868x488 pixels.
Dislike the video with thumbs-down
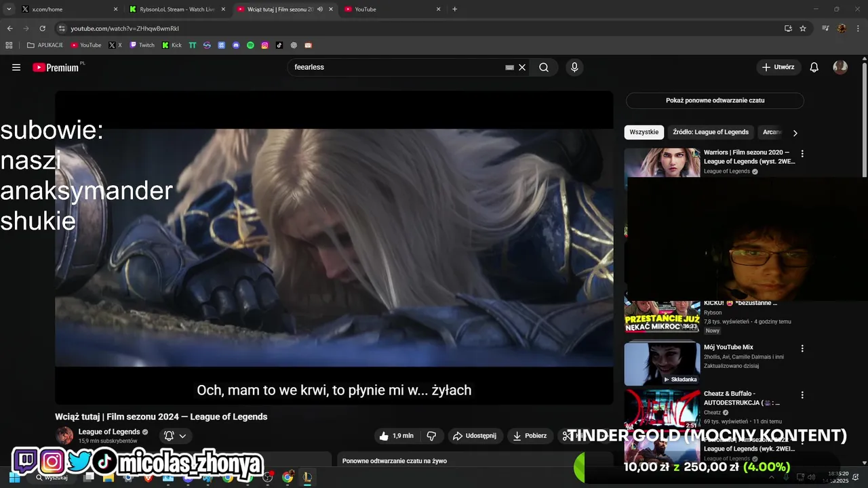click(x=431, y=436)
